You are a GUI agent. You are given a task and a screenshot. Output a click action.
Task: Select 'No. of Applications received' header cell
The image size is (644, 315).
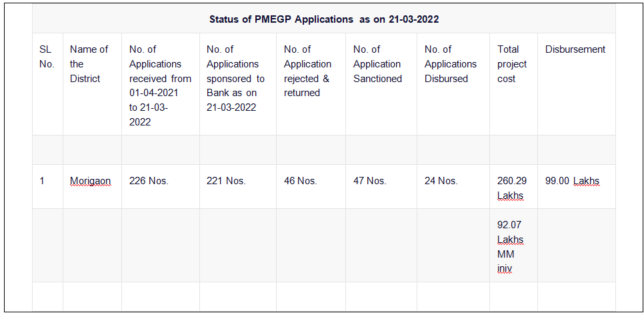point(161,84)
